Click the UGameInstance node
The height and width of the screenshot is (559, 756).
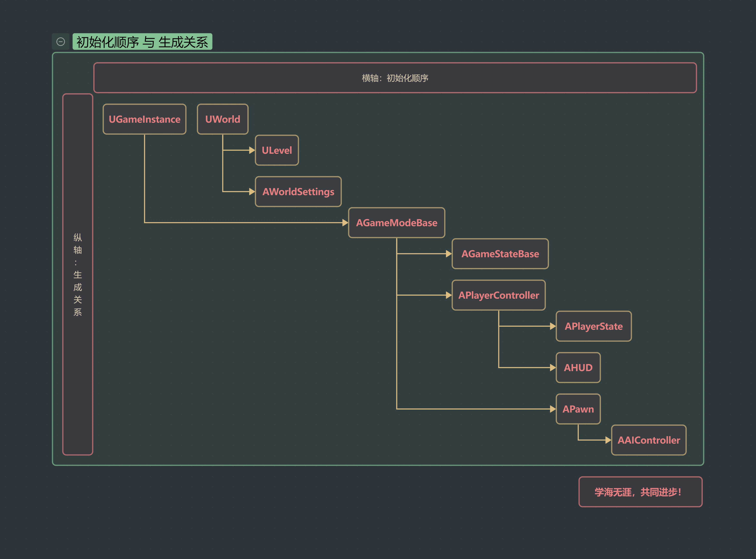click(x=145, y=119)
